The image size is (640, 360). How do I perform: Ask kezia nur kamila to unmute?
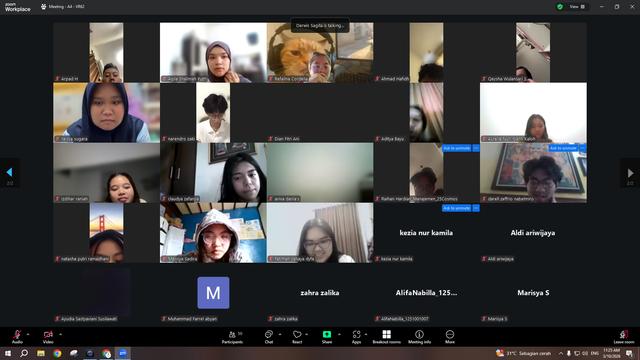point(456,208)
